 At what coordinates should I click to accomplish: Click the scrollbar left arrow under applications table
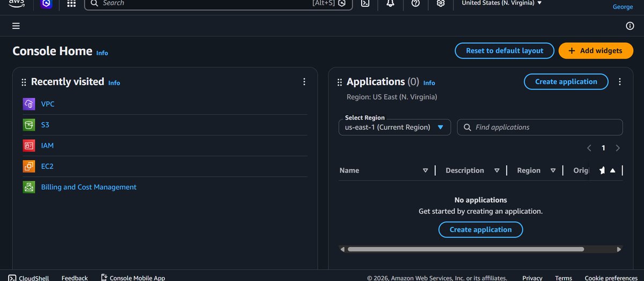pyautogui.click(x=342, y=249)
